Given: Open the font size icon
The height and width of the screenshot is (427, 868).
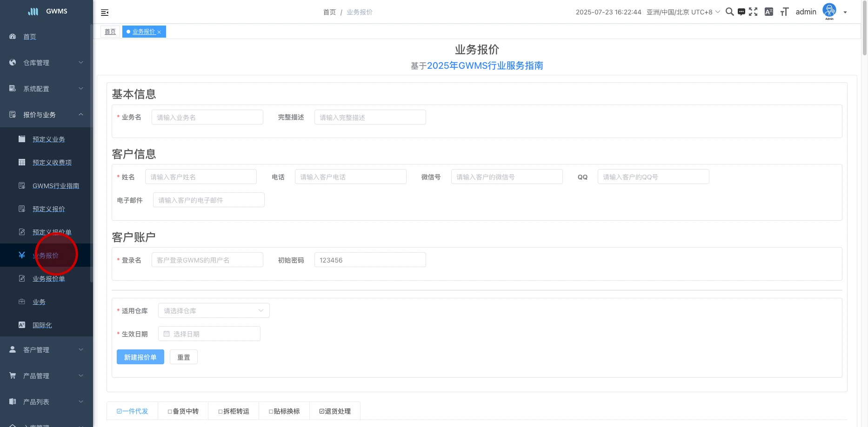Looking at the screenshot, I should click(784, 12).
